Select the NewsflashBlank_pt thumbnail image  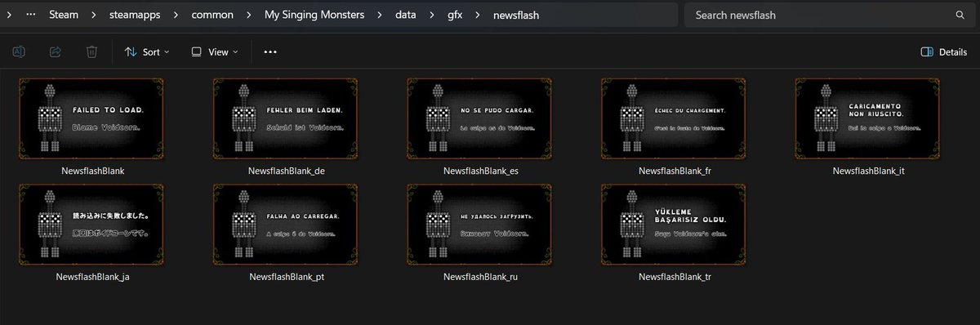pyautogui.click(x=286, y=225)
